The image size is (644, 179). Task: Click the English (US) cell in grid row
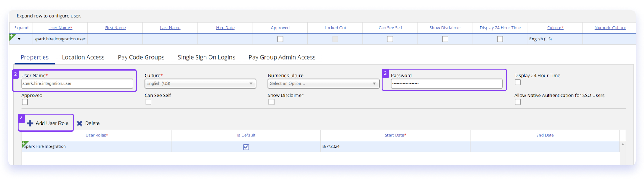(x=555, y=39)
